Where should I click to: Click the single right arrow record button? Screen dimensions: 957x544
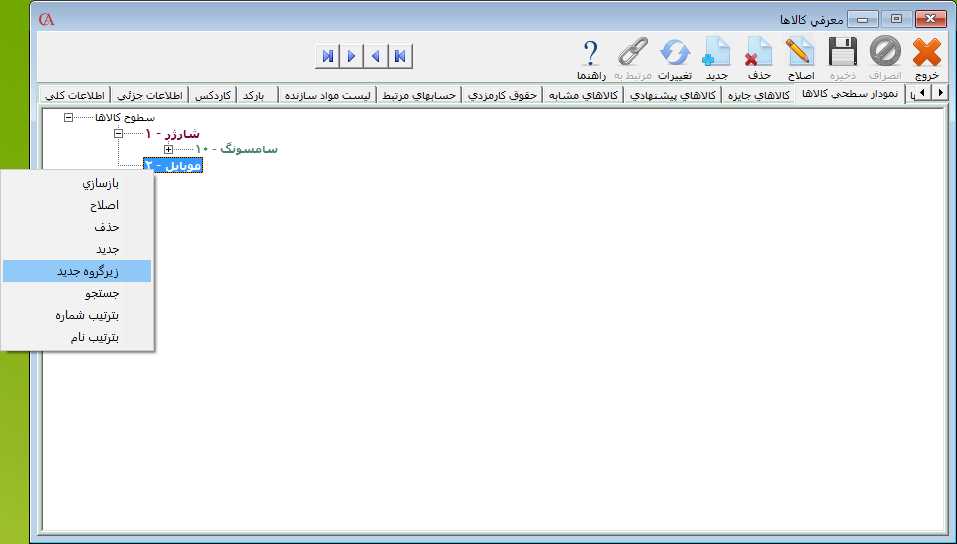352,56
